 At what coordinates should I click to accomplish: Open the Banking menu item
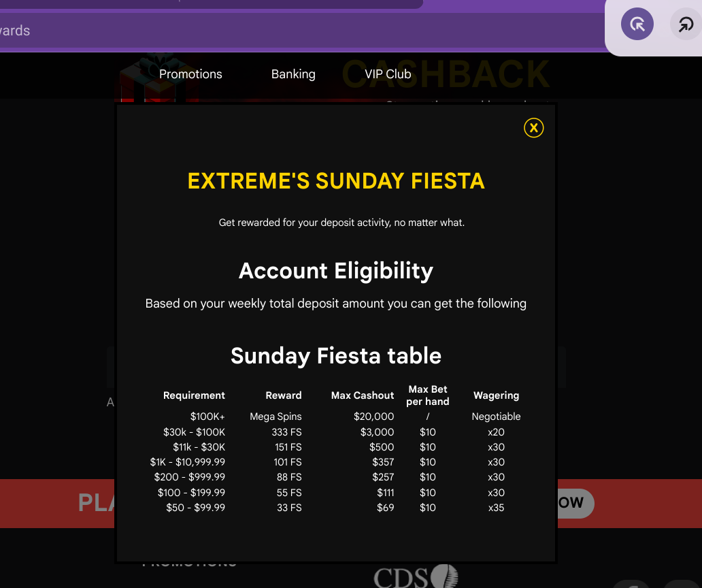click(x=293, y=74)
